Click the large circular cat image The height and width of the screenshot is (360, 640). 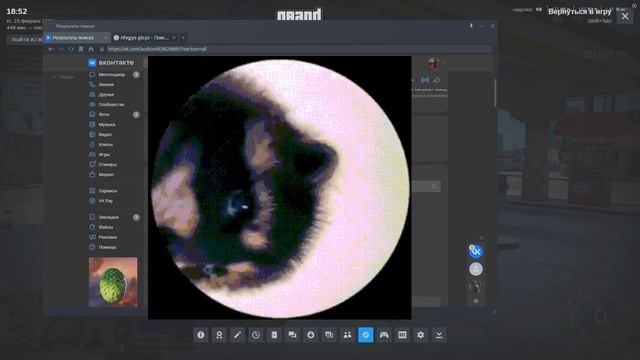280,187
